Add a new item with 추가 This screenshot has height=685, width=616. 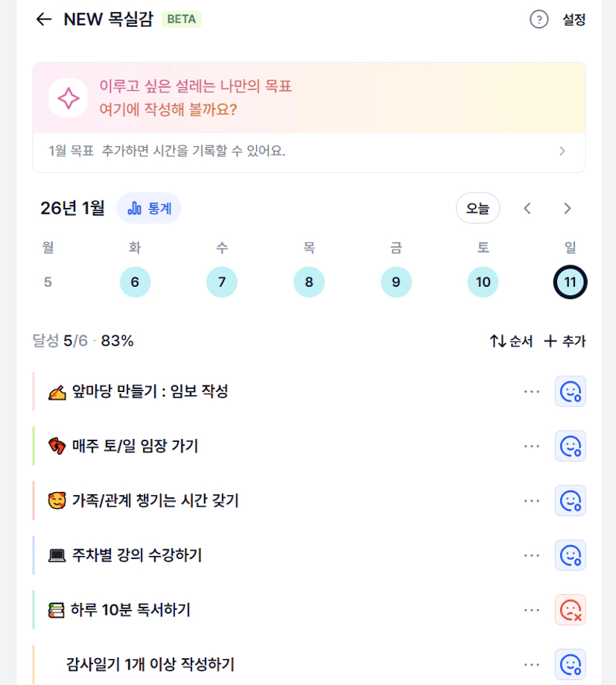tap(565, 341)
